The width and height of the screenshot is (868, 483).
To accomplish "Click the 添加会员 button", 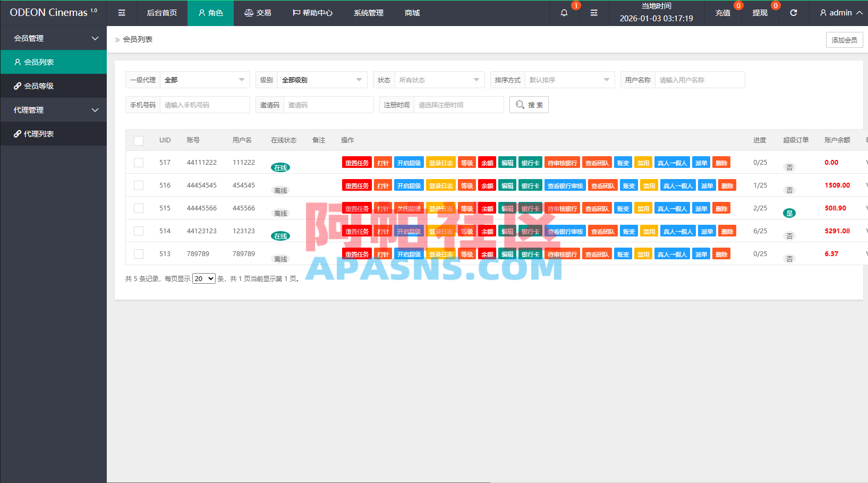I will point(845,40).
